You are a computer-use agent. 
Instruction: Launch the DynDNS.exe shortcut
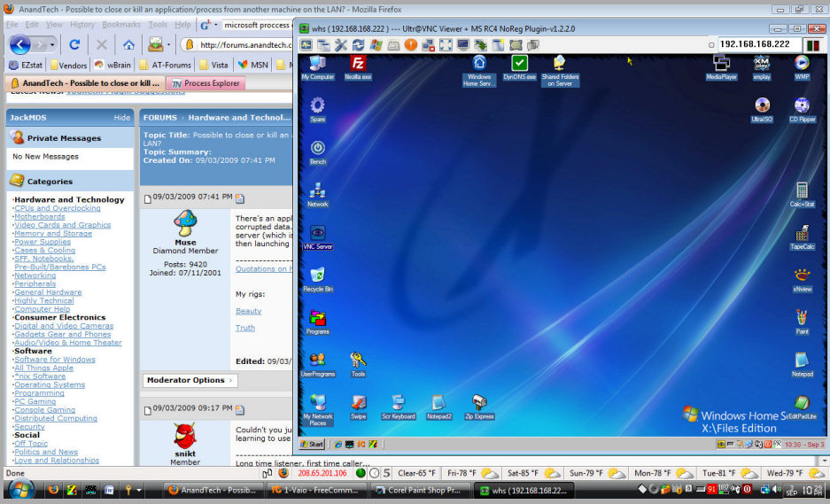pos(519,67)
